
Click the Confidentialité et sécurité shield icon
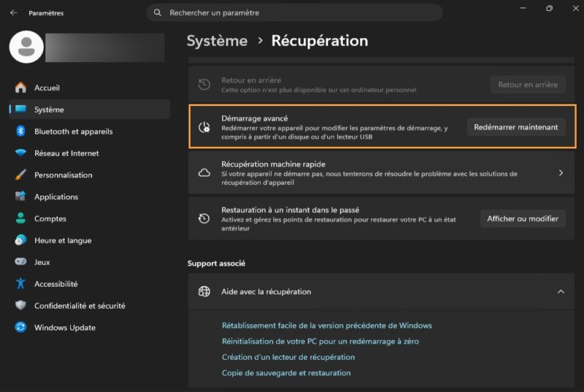click(20, 305)
